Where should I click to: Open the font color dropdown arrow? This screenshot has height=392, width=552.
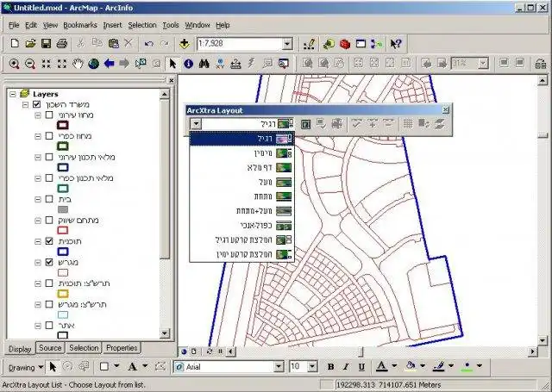(x=394, y=365)
